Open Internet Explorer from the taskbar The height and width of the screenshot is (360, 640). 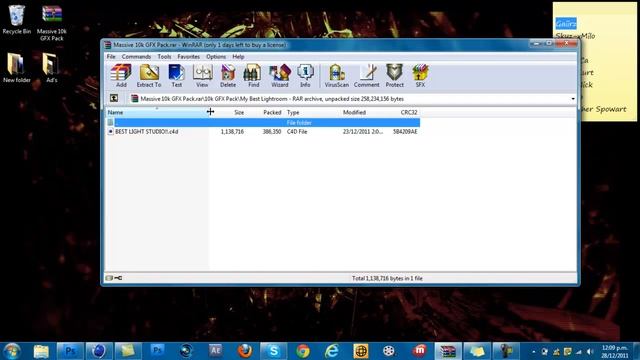pyautogui.click(x=332, y=351)
